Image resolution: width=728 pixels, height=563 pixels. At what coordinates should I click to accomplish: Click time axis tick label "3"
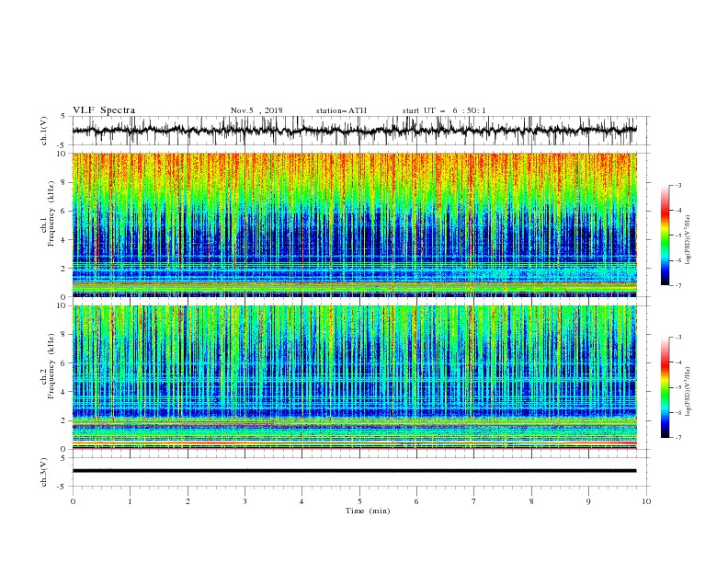(245, 501)
